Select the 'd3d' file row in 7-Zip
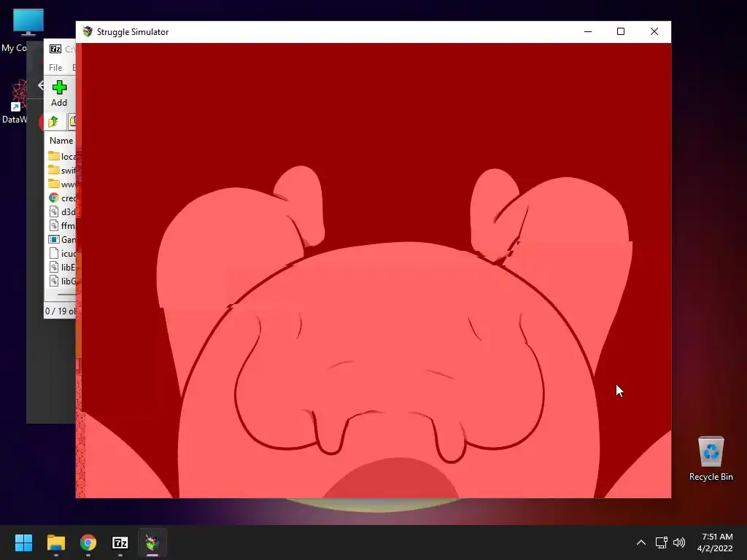 click(61, 211)
